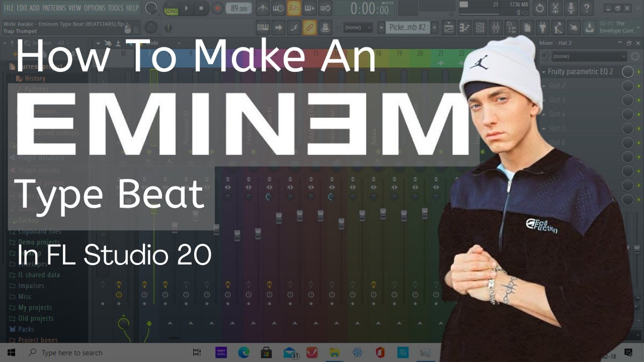Image resolution: width=644 pixels, height=362 pixels.
Task: Click the Picke..mb #2 pattern name
Action: point(408,27)
